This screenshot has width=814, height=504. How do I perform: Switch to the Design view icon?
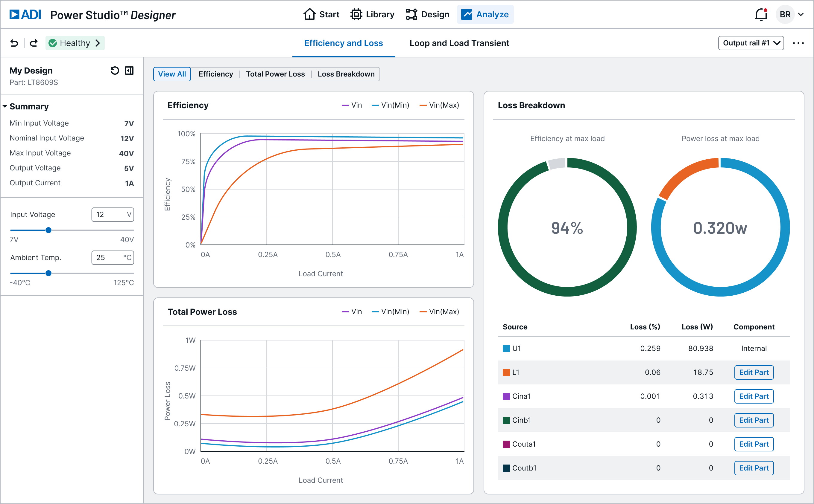[412, 14]
